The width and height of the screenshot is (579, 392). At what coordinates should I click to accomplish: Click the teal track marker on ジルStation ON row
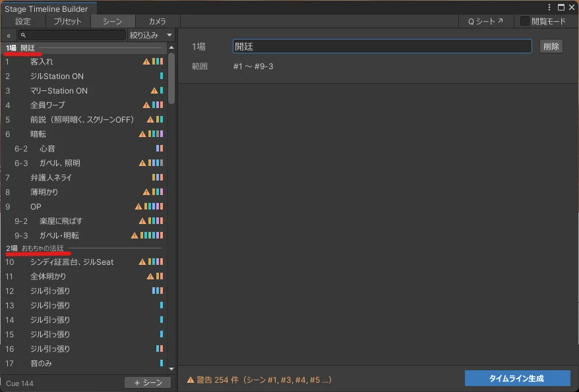coord(162,76)
